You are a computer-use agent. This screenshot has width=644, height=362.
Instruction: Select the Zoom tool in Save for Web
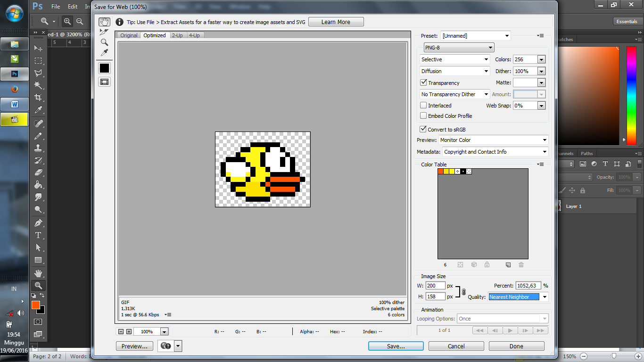[x=104, y=42]
